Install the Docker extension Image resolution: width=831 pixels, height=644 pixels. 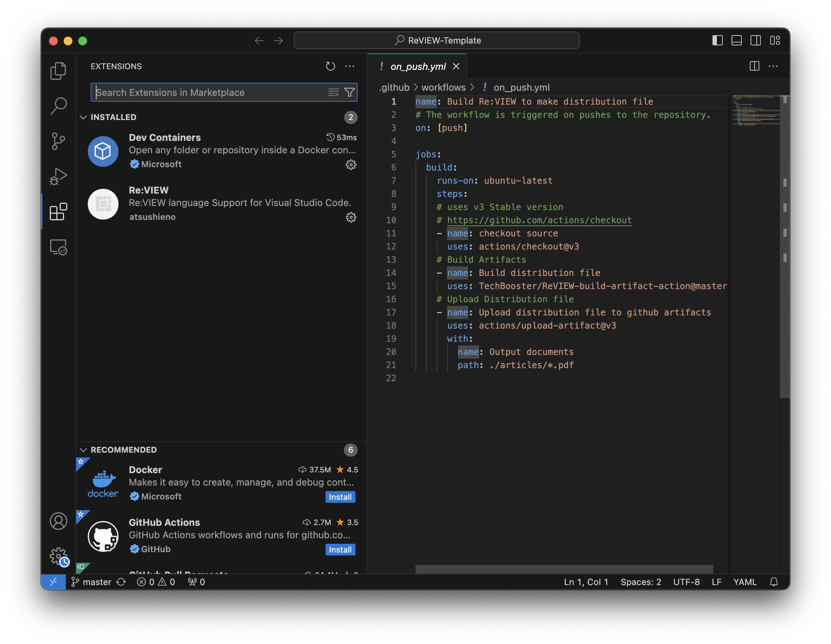coord(340,497)
